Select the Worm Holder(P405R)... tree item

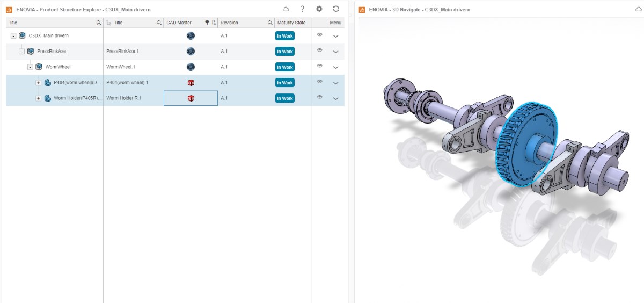[x=78, y=98]
